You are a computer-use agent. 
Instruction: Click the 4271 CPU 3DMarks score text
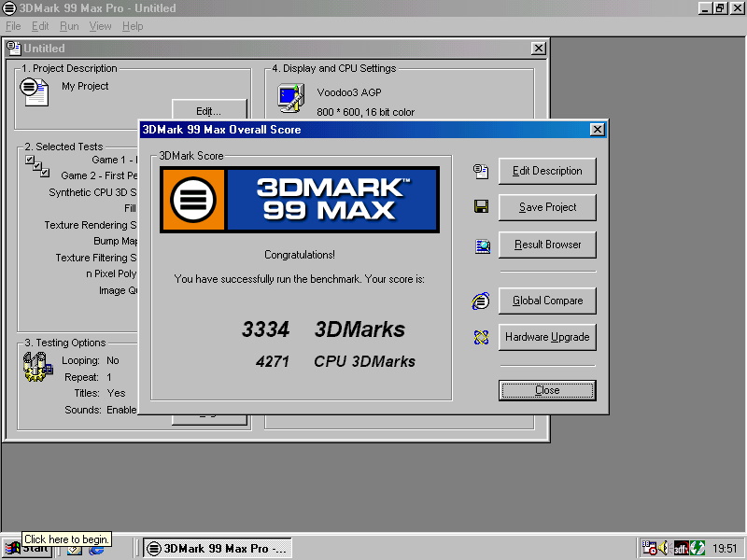[x=335, y=361]
